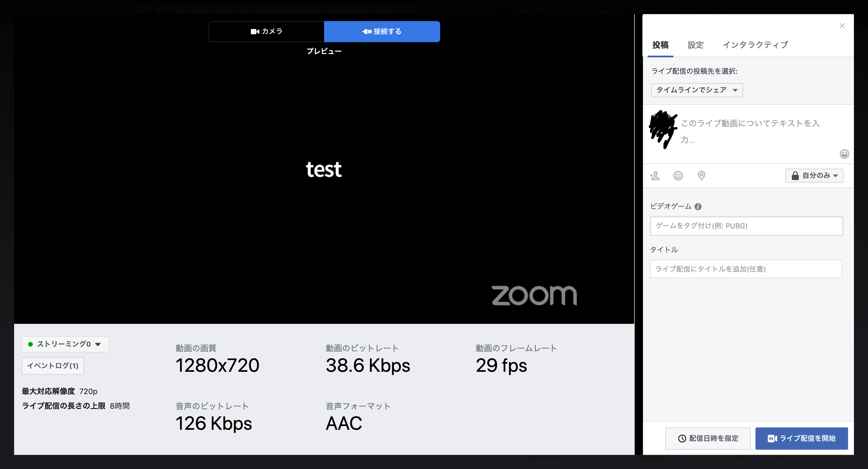
Task: Toggle ストリーミング0 status indicator
Action: 64,344
